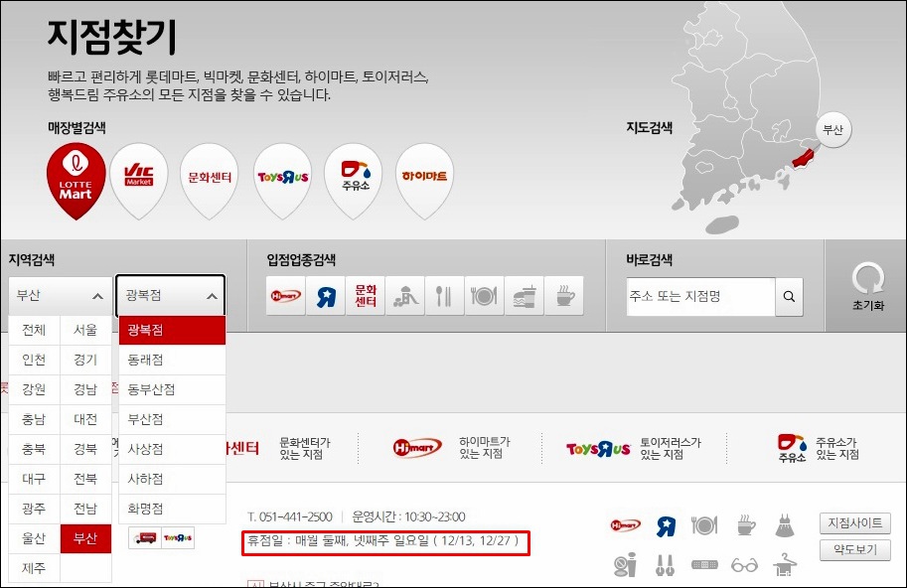The height and width of the screenshot is (588, 907).
Task: Click plate restaurant facility icon in branch result
Action: pyautogui.click(x=704, y=525)
